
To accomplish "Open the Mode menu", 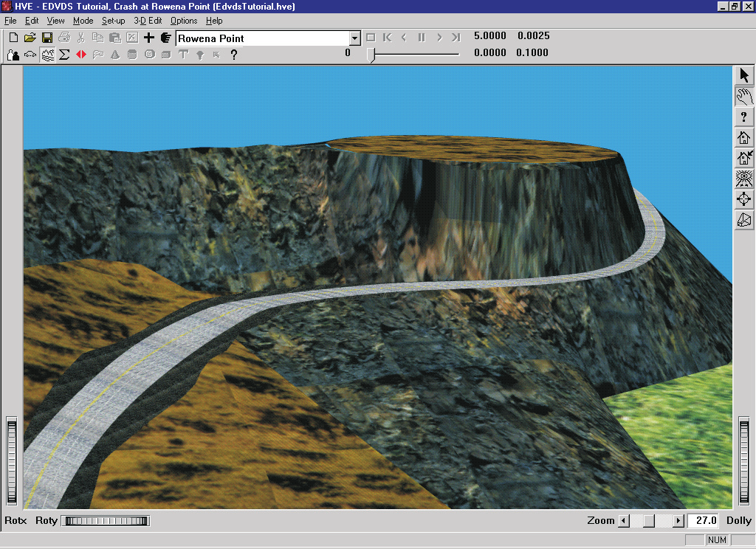I will (x=83, y=21).
